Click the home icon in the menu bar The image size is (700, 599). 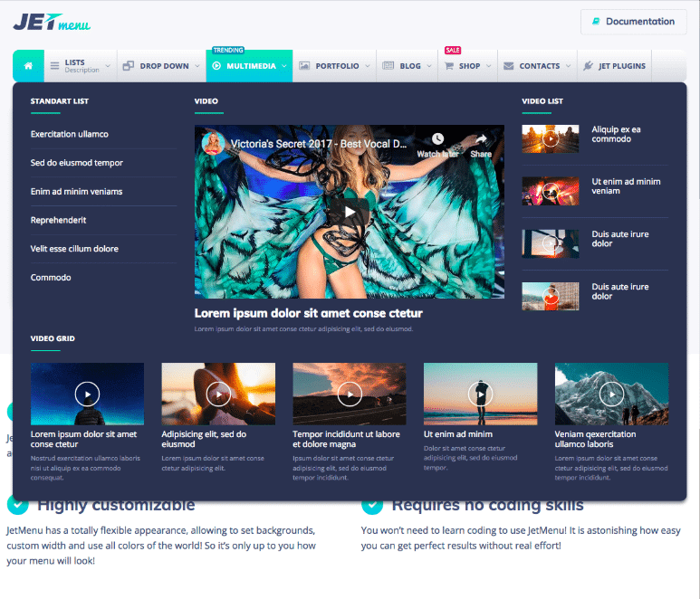pos(28,66)
